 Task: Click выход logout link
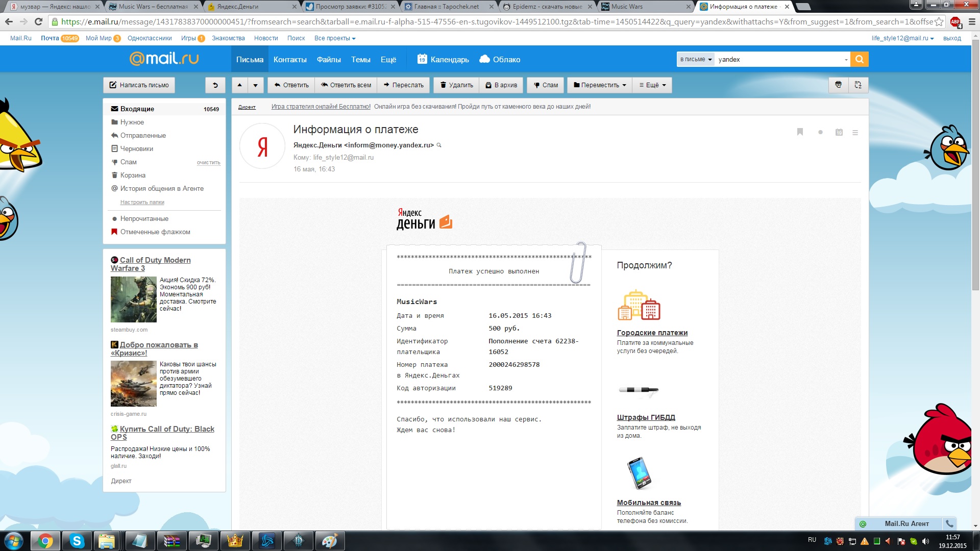952,38
